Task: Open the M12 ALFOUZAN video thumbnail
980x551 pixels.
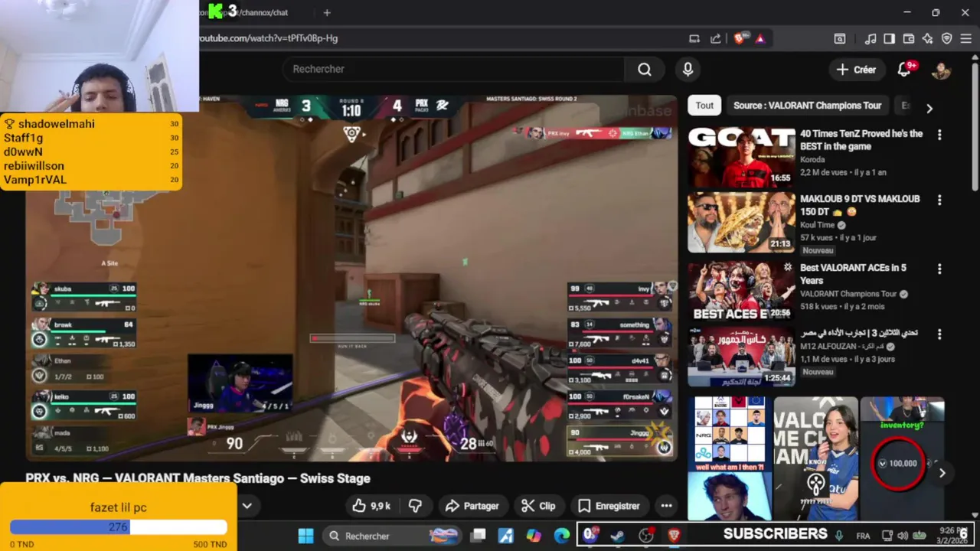Action: 741,357
